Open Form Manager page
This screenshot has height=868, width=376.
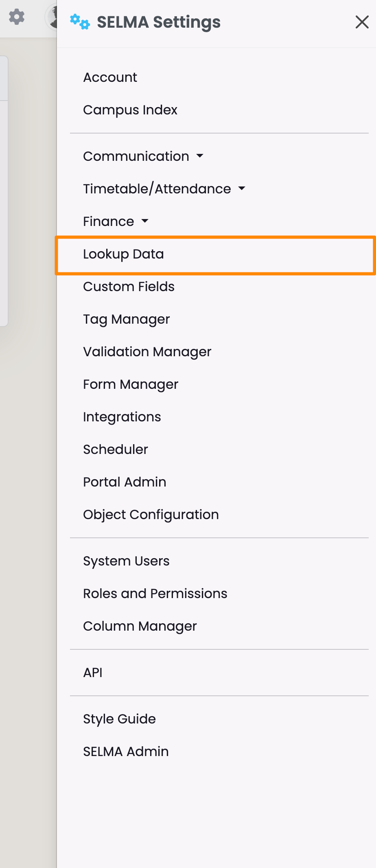131,384
